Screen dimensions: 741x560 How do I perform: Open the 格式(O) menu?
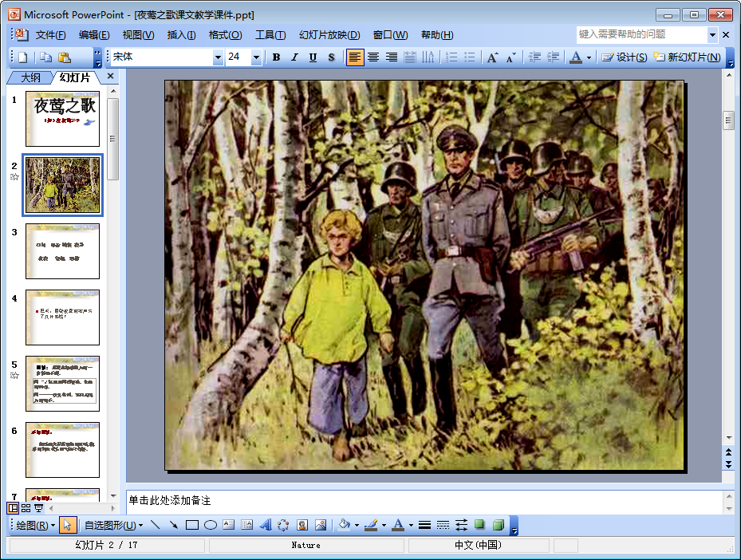pyautogui.click(x=226, y=35)
